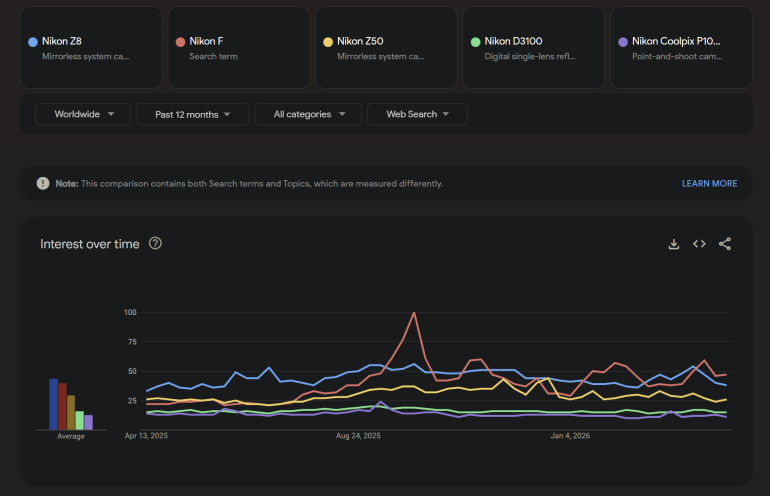Viewport: 770px width, 496px height.
Task: Open the Worldwide region dropdown
Action: [x=83, y=114]
